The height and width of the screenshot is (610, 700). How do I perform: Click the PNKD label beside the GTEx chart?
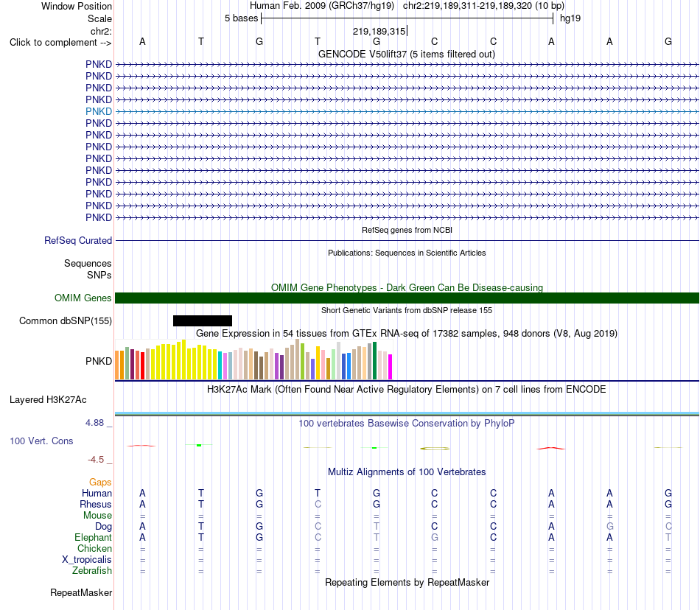coord(98,361)
